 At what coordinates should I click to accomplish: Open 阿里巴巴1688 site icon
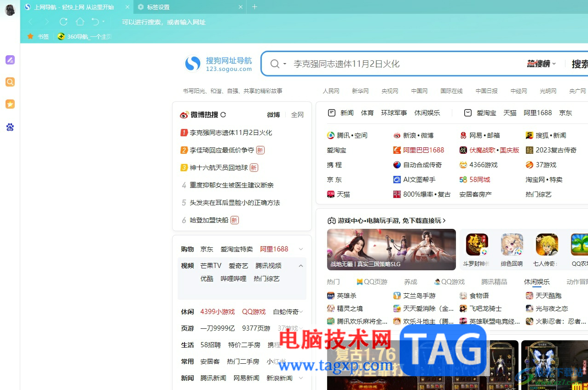397,150
